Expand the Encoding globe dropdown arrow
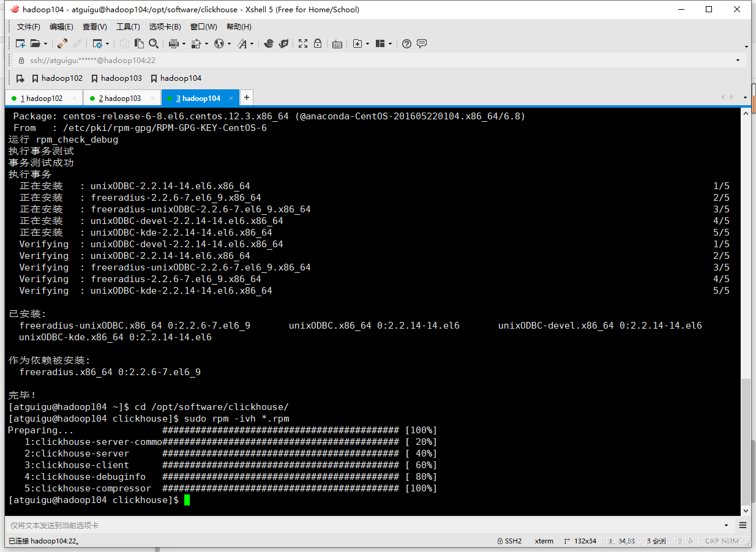This screenshot has width=756, height=552. [x=229, y=44]
